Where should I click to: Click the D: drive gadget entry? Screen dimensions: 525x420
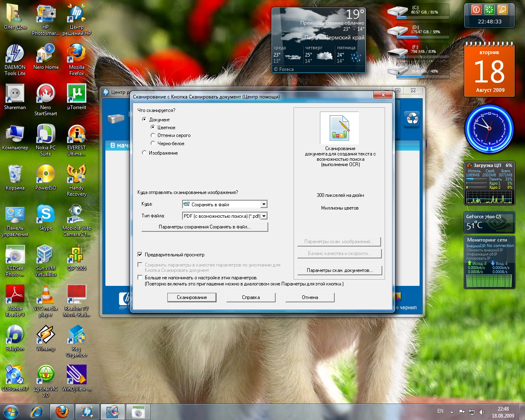pos(418,31)
